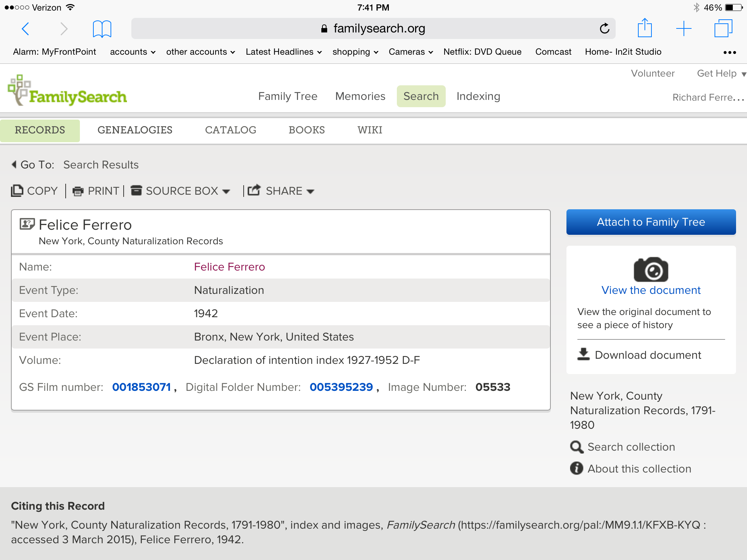Tap the familysearch.org address bar

pos(373,28)
